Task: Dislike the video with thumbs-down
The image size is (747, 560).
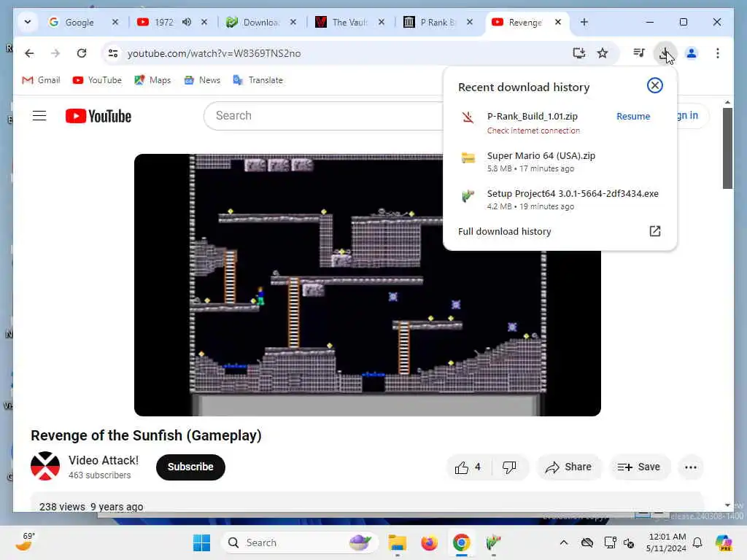Action: pyautogui.click(x=508, y=467)
